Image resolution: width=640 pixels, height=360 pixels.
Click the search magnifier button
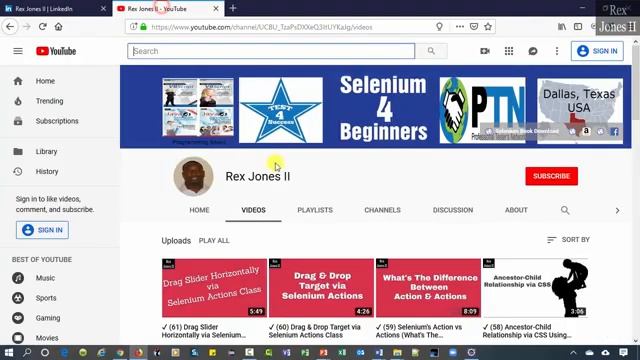click(x=431, y=51)
